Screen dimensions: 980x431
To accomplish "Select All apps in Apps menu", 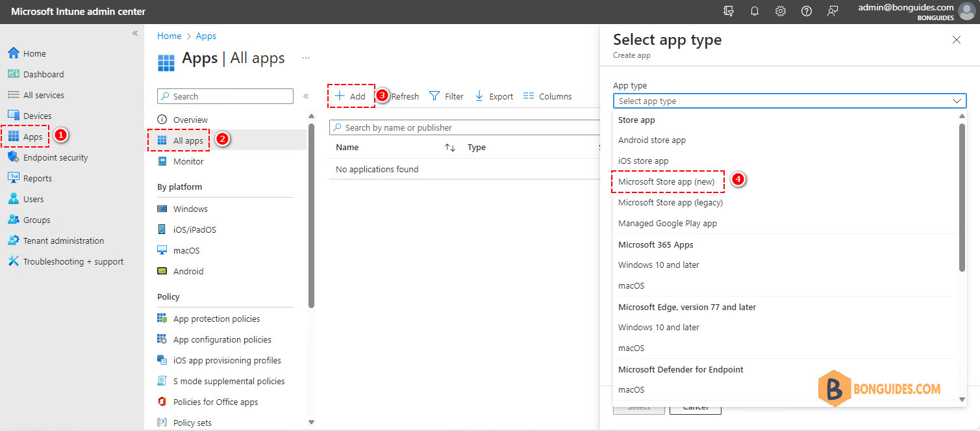I will [188, 140].
